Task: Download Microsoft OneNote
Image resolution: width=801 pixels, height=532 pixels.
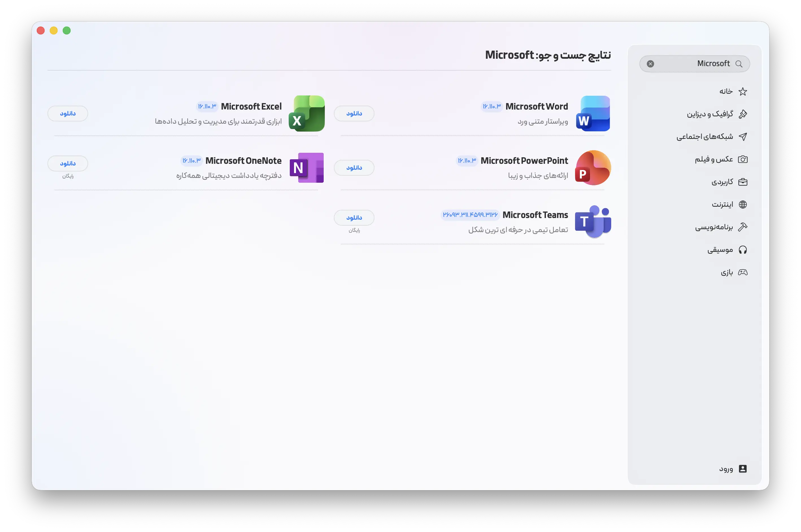Action: tap(68, 163)
